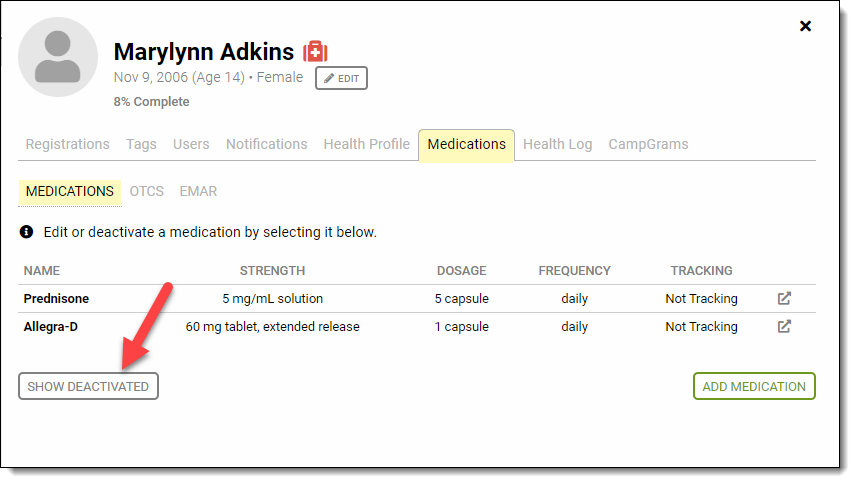Click the info icon beside instructions
Image resolution: width=855 pixels, height=483 pixels.
point(27,232)
